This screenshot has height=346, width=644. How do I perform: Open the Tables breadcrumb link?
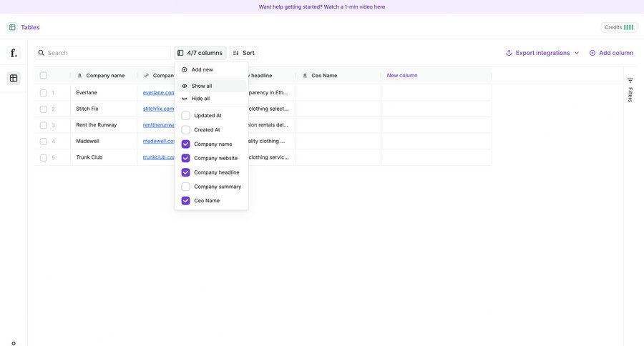[30, 27]
